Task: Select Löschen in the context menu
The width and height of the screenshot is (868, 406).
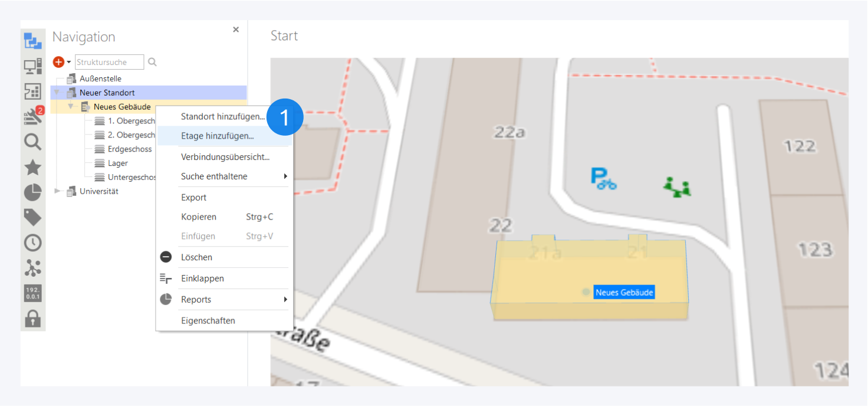Action: [x=196, y=257]
